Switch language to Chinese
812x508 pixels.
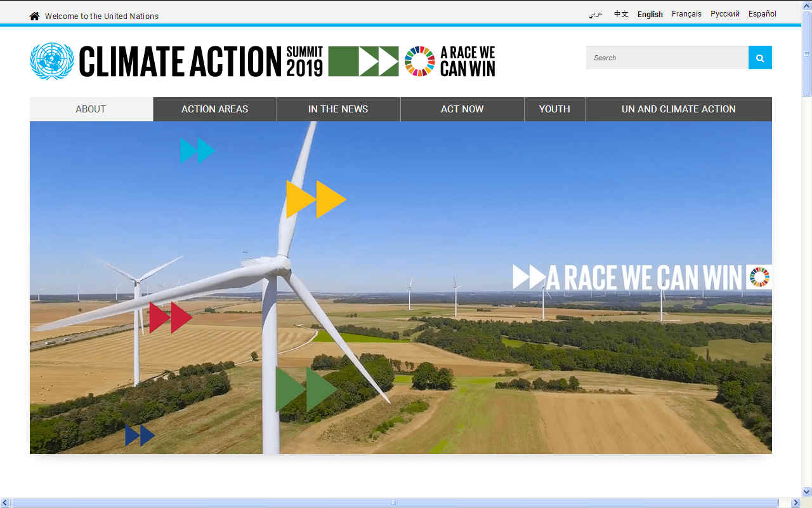(621, 14)
